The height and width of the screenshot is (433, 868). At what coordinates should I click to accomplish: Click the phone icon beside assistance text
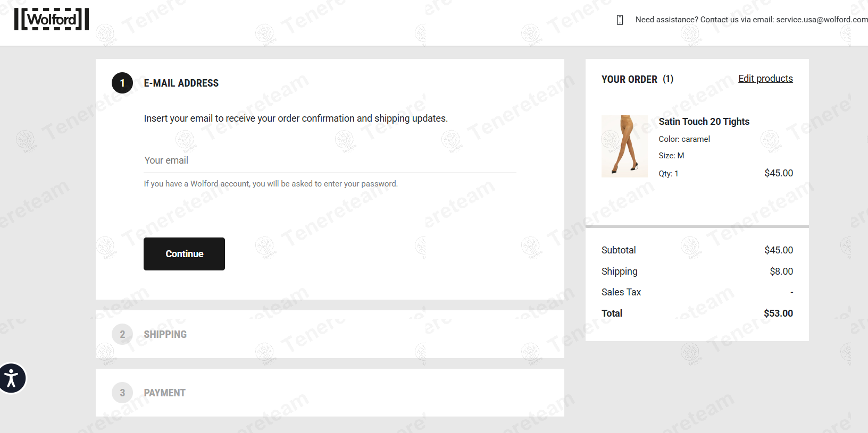tap(620, 20)
